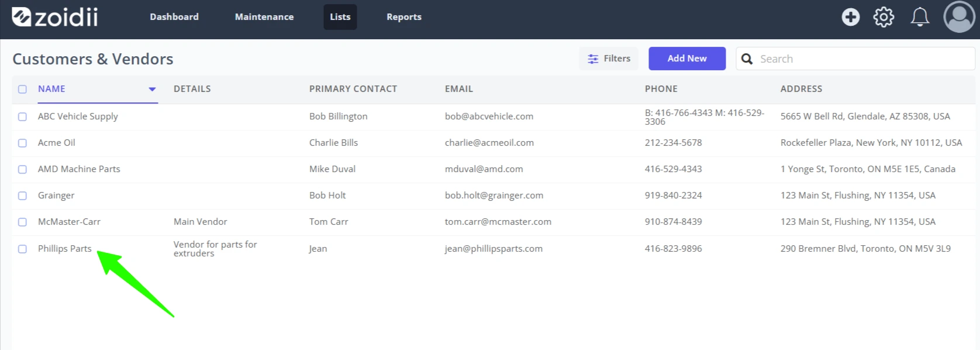This screenshot has height=350, width=980.
Task: Open the Acme Oil entry
Action: click(x=57, y=143)
